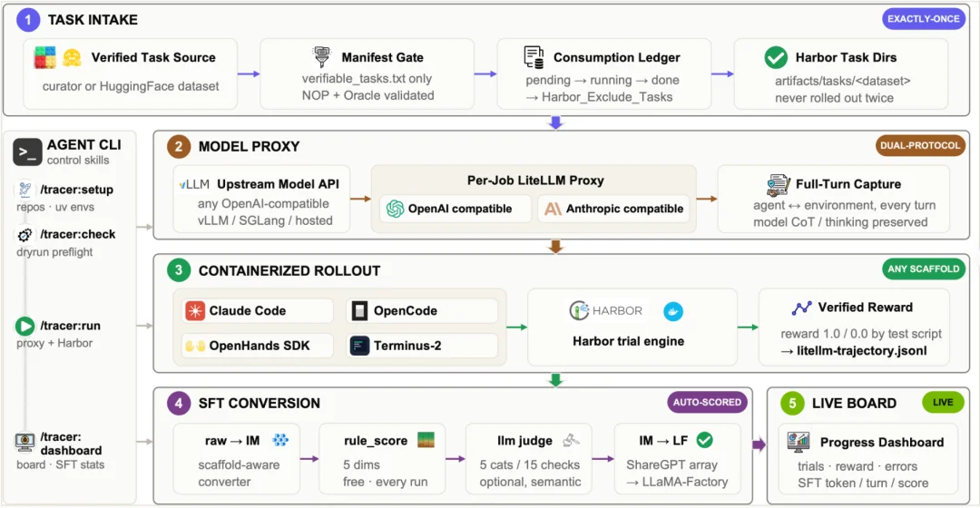Click the TASK INTAKE section heading
980x508 pixels.
(93, 20)
